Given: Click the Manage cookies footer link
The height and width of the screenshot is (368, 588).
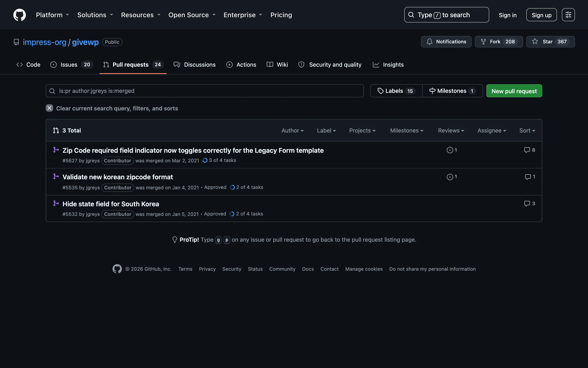Looking at the screenshot, I should pyautogui.click(x=364, y=269).
